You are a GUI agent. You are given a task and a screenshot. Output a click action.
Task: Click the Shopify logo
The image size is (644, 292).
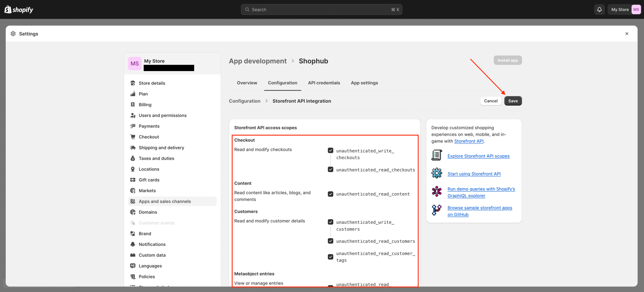click(18, 9)
